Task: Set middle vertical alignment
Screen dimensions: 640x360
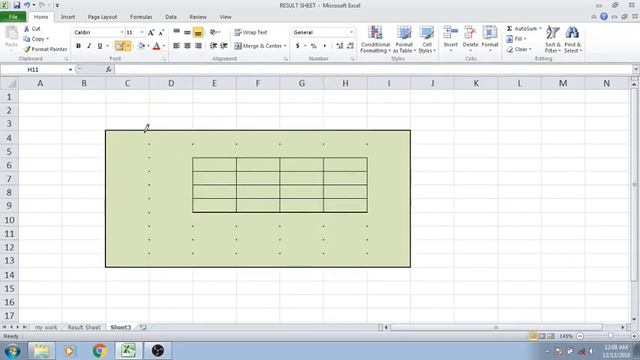Action: (x=187, y=32)
